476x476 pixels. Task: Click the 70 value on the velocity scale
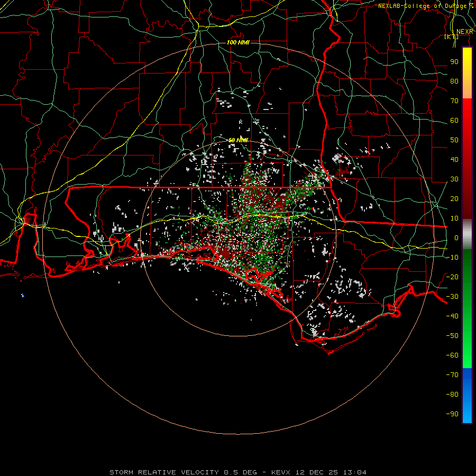454,101
